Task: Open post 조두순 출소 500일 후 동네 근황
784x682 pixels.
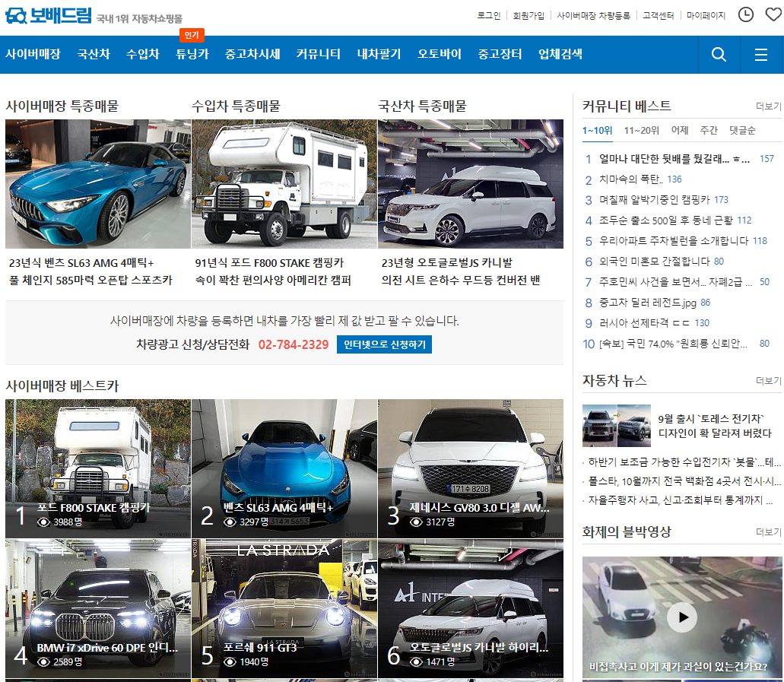Action: coord(665,220)
